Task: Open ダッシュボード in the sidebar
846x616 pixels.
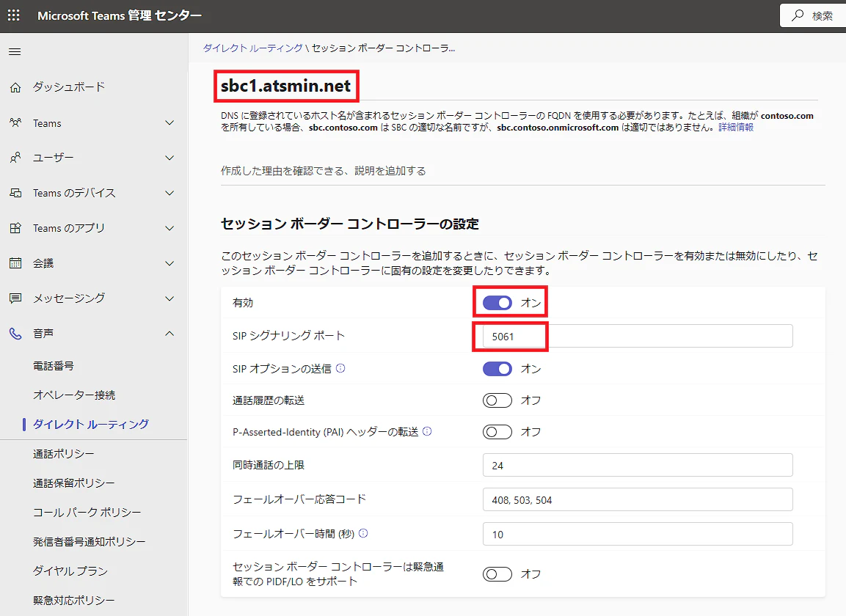Action: coord(69,87)
